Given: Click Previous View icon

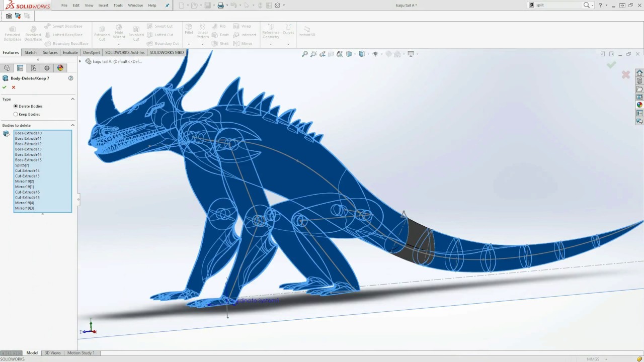Looking at the screenshot, I should [323, 54].
